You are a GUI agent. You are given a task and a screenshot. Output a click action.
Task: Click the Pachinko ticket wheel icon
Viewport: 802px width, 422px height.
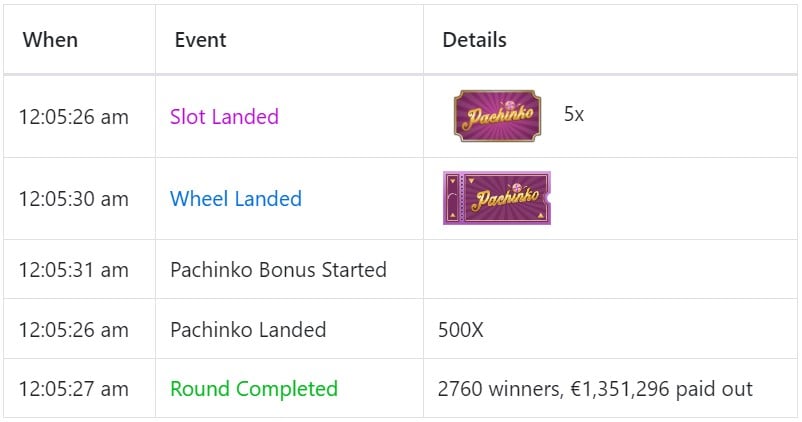click(x=497, y=198)
